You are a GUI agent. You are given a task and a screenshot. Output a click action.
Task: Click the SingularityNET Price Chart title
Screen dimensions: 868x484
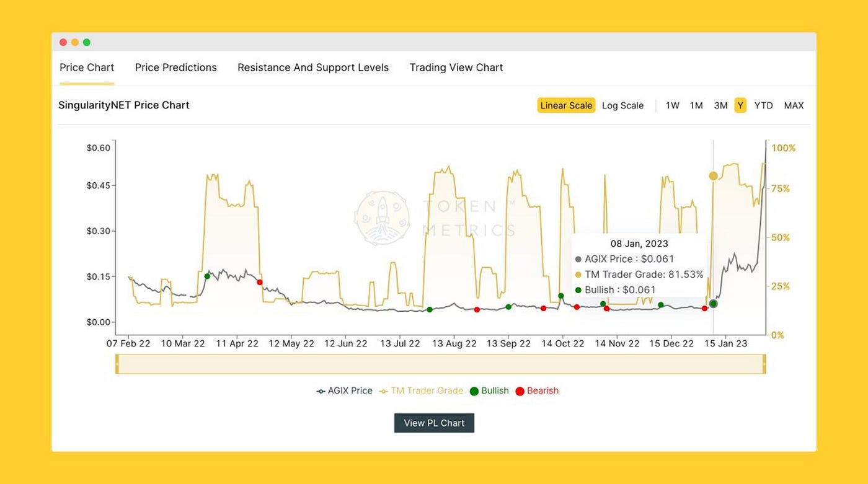point(124,105)
